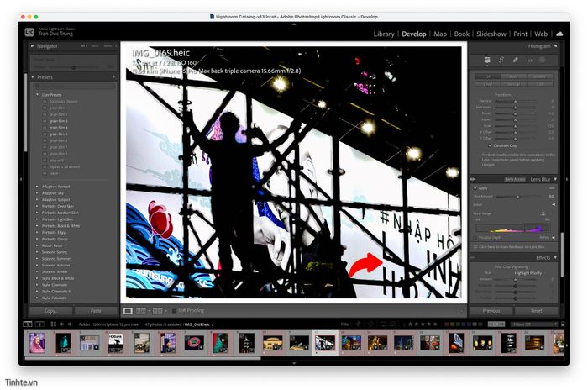
Task: Open the Filters Off dropdown
Action: pos(534,324)
